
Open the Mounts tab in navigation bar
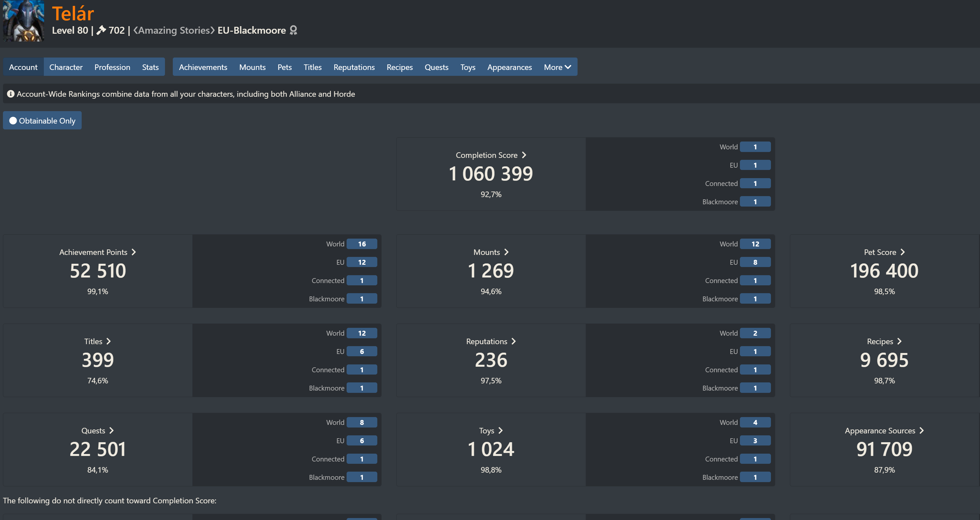(x=252, y=67)
